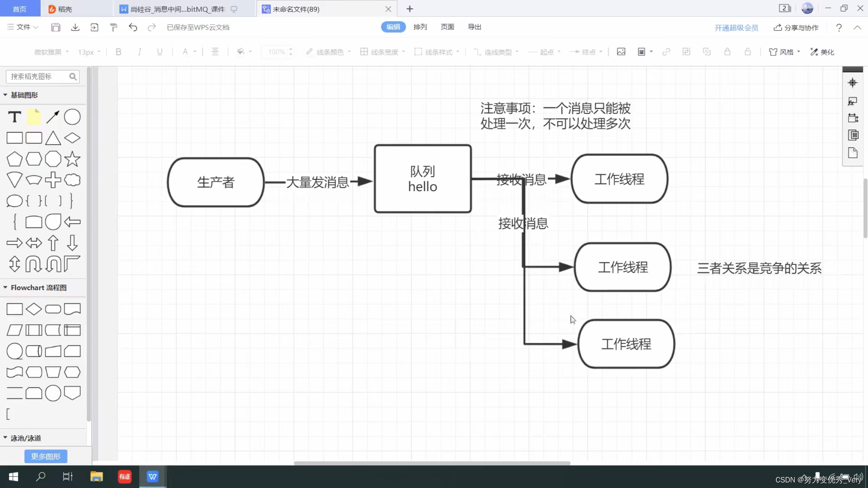Screen dimensions: 868x488
Task: Click the save icon in the top toolbar
Action: point(56,27)
